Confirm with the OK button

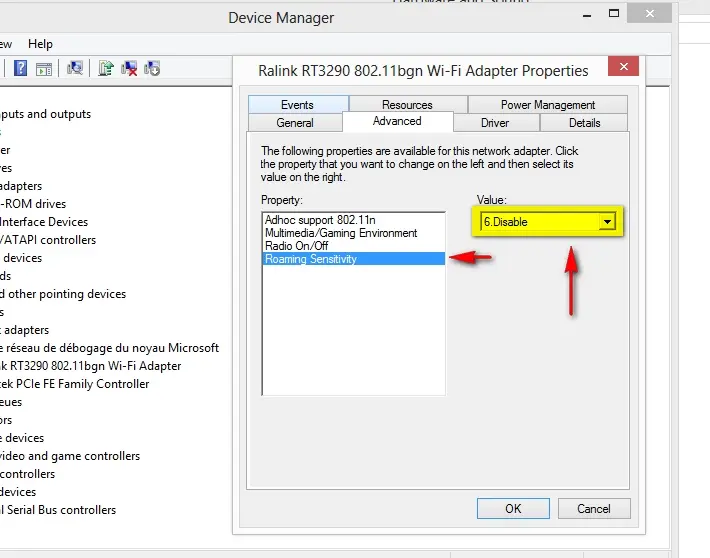pos(513,509)
